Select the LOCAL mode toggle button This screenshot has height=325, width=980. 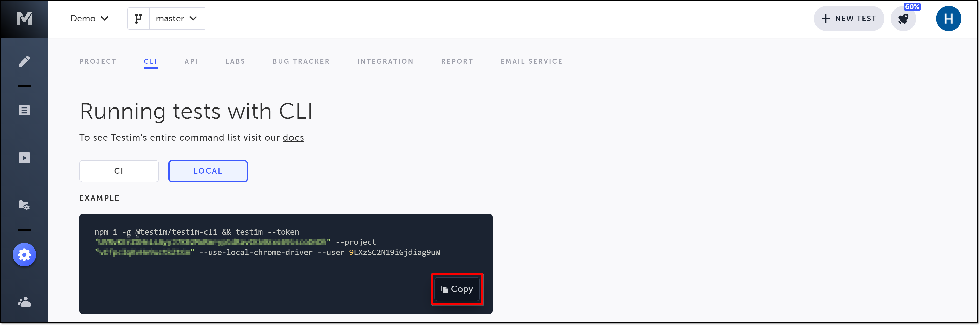[208, 171]
